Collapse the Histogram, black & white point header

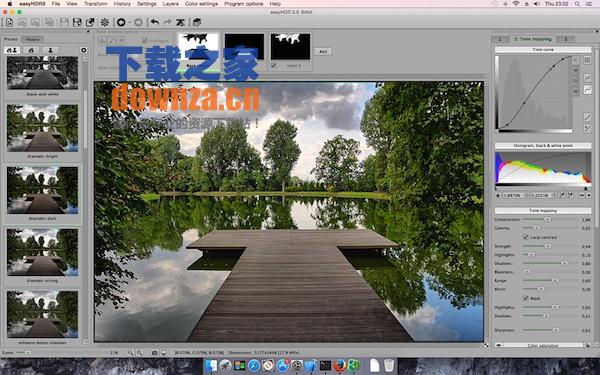pyautogui.click(x=543, y=146)
